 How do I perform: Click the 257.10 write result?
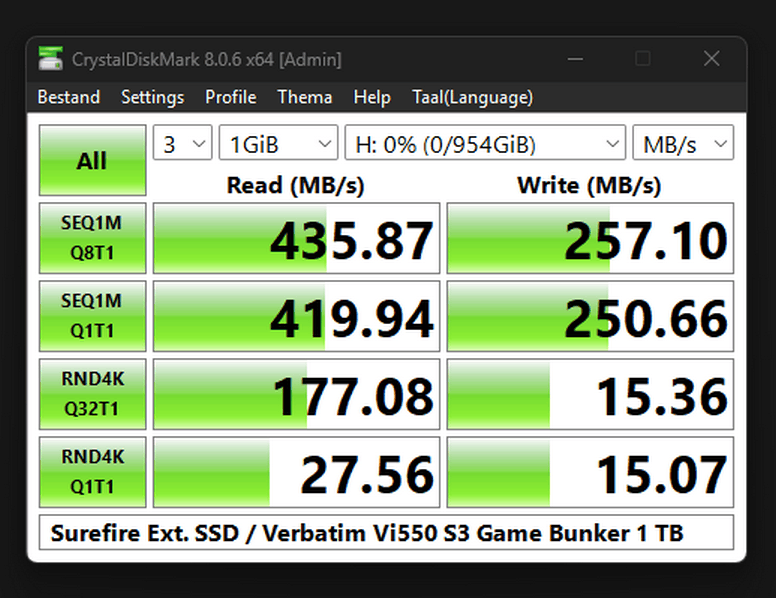pos(590,238)
